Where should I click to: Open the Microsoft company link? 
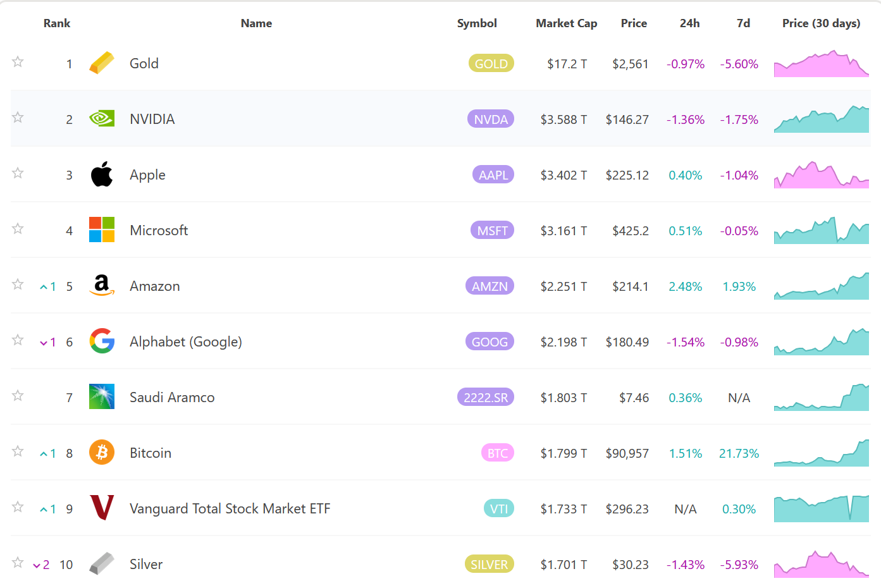(159, 230)
